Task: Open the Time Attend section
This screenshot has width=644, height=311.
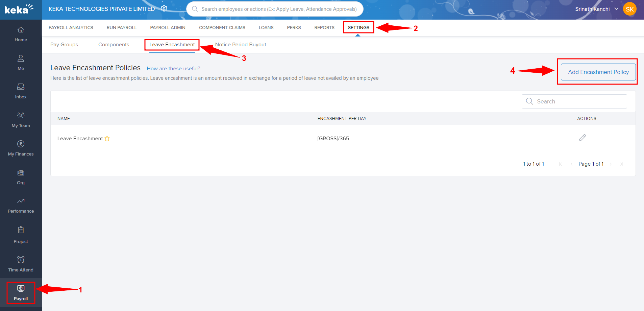Action: point(21,263)
